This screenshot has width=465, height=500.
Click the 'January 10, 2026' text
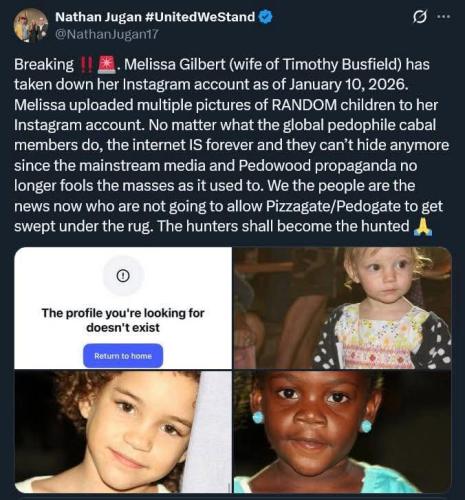coord(348,85)
